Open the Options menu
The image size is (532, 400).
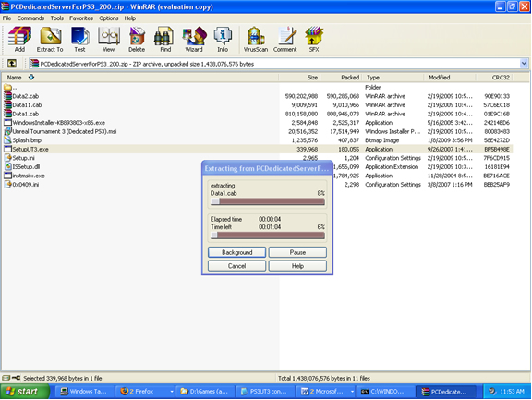pyautogui.click(x=109, y=18)
